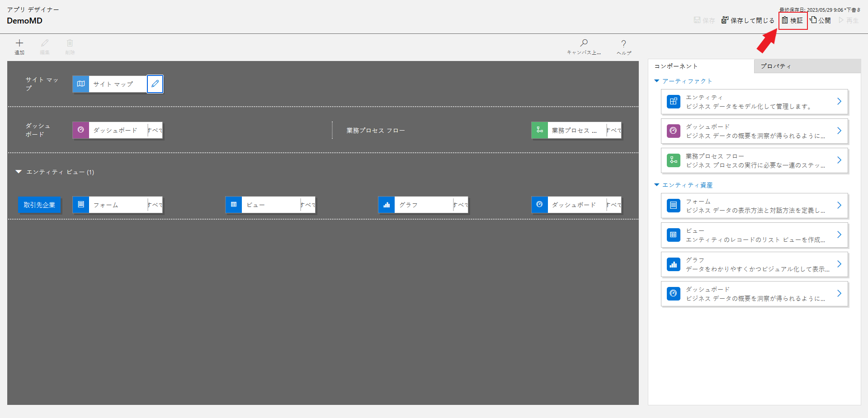The width and height of the screenshot is (868, 418).
Task: Open グラフ card chevron in components
Action: point(839,264)
